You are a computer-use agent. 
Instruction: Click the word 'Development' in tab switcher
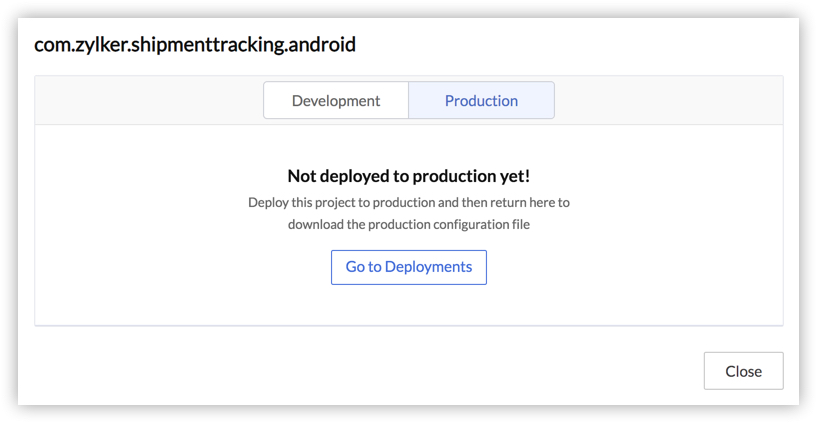click(x=336, y=101)
